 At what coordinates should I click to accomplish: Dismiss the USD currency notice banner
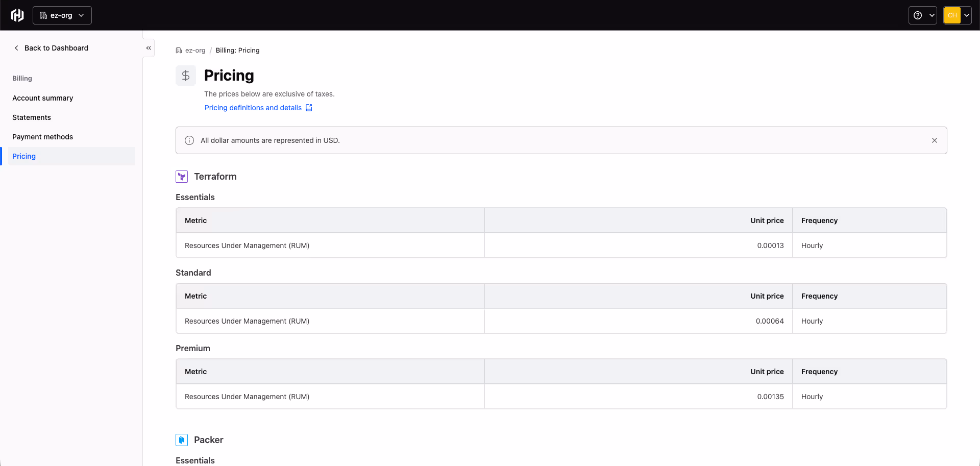coord(935,140)
